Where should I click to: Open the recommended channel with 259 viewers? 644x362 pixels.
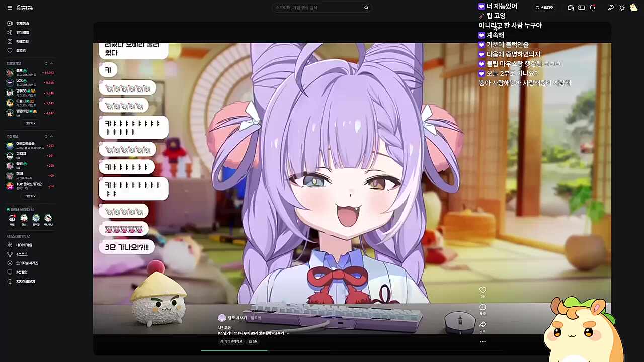tap(30, 165)
